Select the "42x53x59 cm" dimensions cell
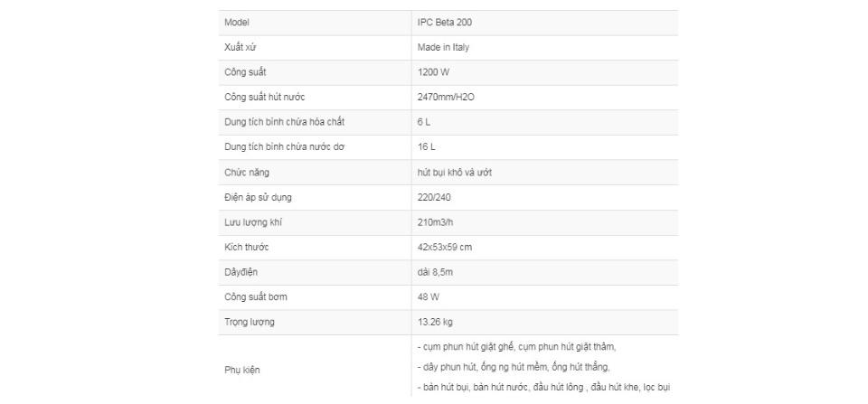Image resolution: width=868 pixels, height=404 pixels. click(x=445, y=247)
